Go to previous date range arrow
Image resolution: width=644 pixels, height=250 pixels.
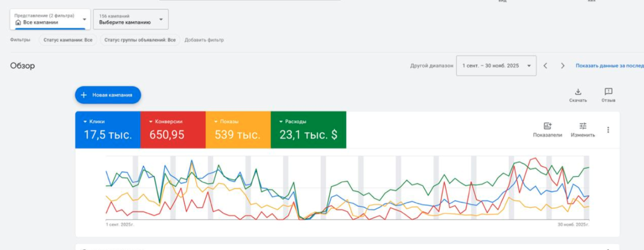click(x=545, y=66)
